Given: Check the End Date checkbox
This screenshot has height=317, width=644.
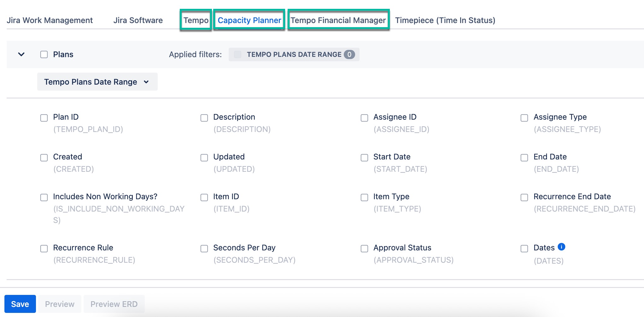Looking at the screenshot, I should pyautogui.click(x=524, y=158).
